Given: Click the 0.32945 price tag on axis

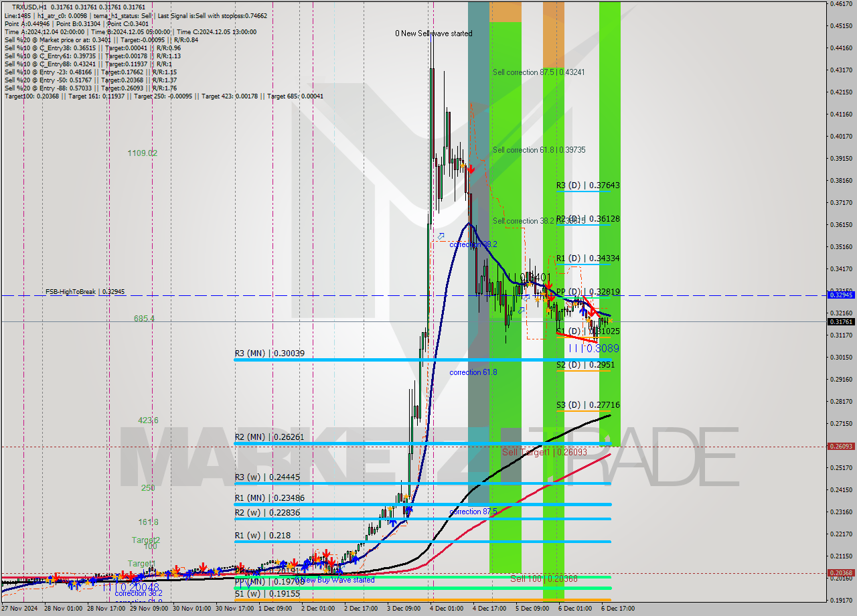Looking at the screenshot, I should click(842, 295).
